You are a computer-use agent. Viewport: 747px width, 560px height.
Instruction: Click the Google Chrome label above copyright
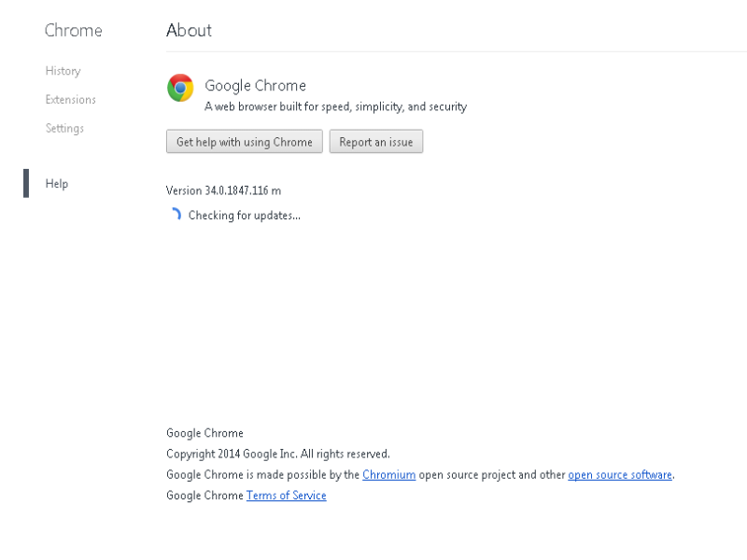(204, 433)
